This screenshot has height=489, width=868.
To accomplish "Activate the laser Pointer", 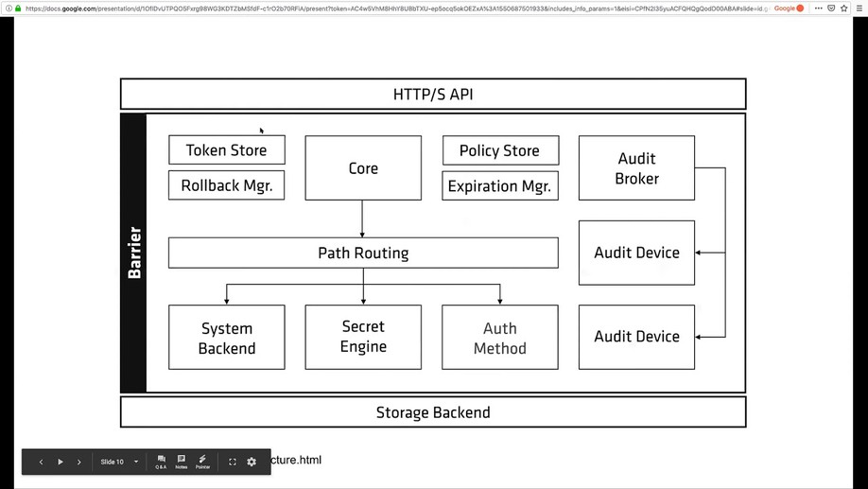I will [202, 462].
